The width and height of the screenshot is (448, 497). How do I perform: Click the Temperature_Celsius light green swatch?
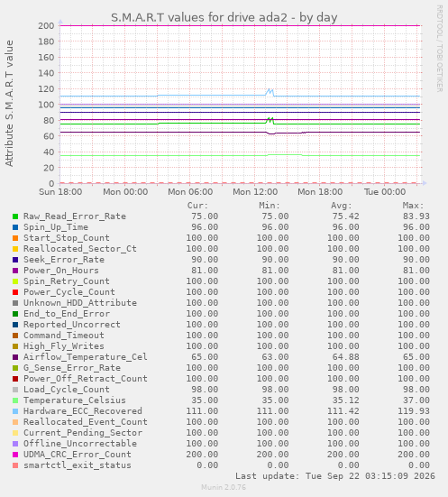tap(15, 400)
